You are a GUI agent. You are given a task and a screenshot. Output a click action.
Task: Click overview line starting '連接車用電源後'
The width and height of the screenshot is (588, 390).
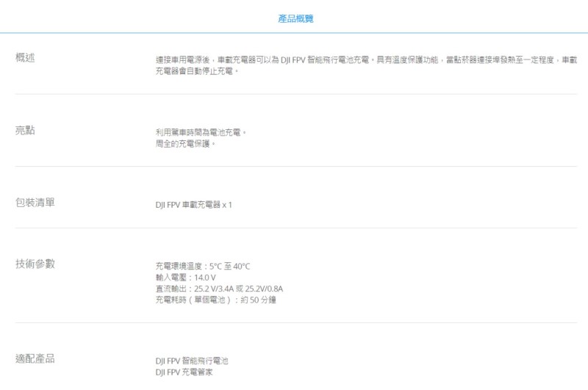coord(366,60)
